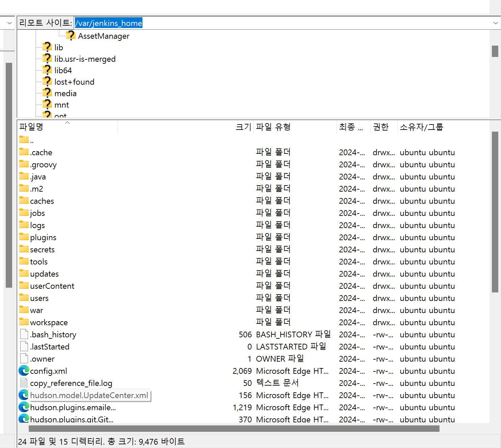Sort by 권한 column header
The width and height of the screenshot is (501, 448).
point(384,127)
